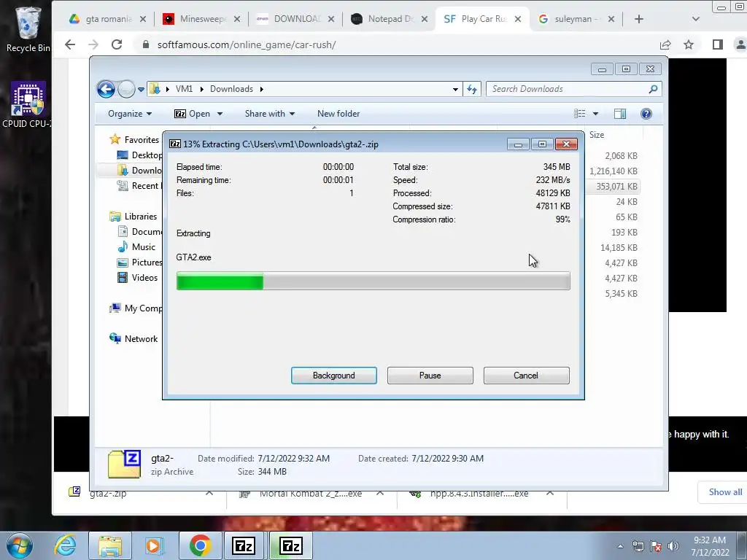Image resolution: width=747 pixels, height=560 pixels.
Task: Refresh the Downloads folder view
Action: pyautogui.click(x=472, y=89)
